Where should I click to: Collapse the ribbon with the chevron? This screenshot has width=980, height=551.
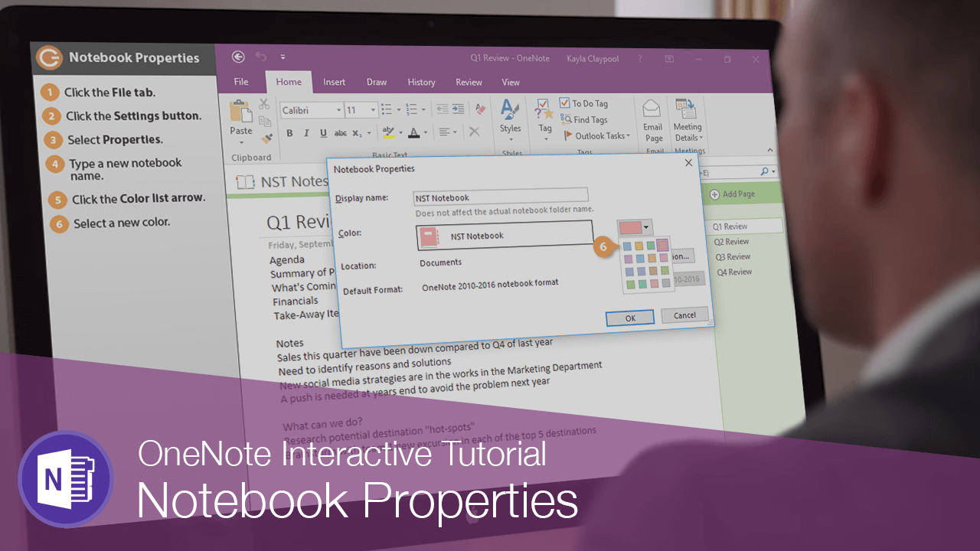coord(770,151)
